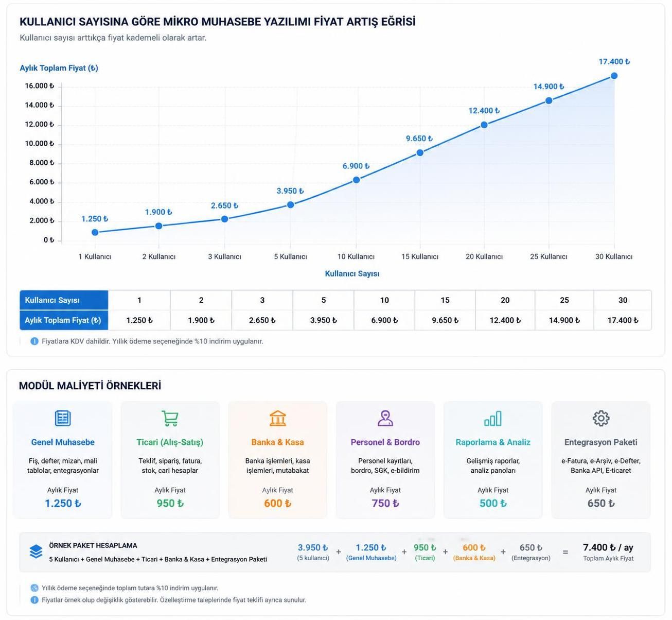
Task: Click the 10 Kullanıcı axis label
Action: click(x=356, y=256)
